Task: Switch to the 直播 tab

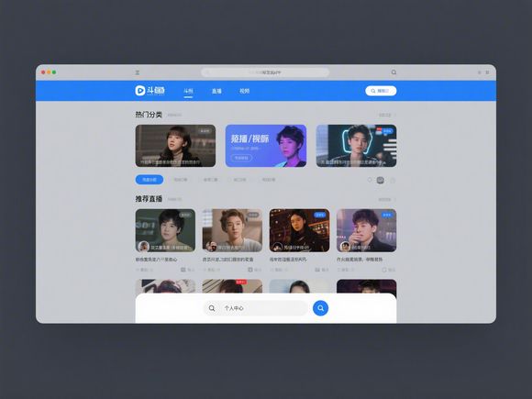Action: pos(216,91)
